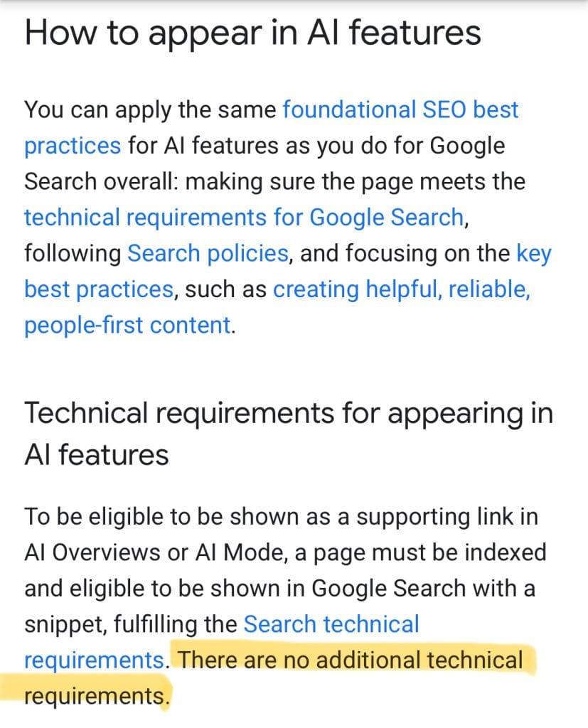Open the "foundational SEO best practices" link

(x=400, y=110)
